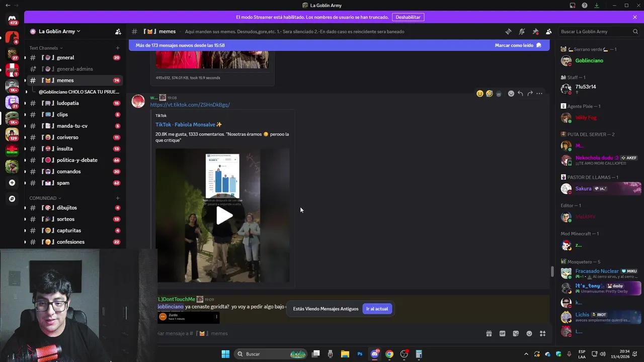Show pinned messages pin icon
The height and width of the screenshot is (362, 644).
pos(535,31)
